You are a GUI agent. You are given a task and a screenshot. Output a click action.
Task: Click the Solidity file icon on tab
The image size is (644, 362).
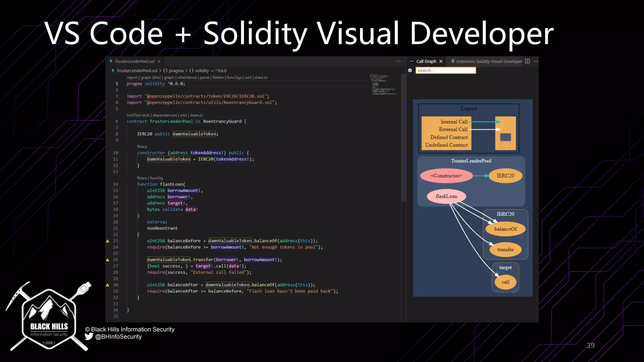coord(111,61)
